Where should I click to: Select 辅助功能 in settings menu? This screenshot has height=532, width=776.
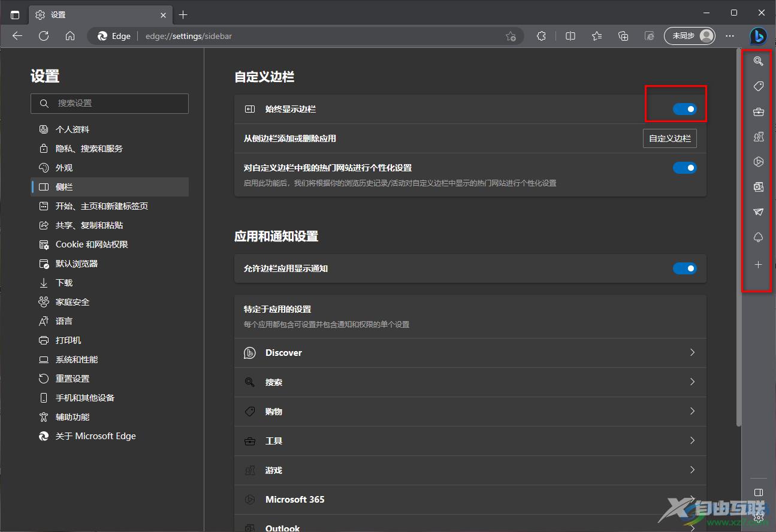pos(110,417)
